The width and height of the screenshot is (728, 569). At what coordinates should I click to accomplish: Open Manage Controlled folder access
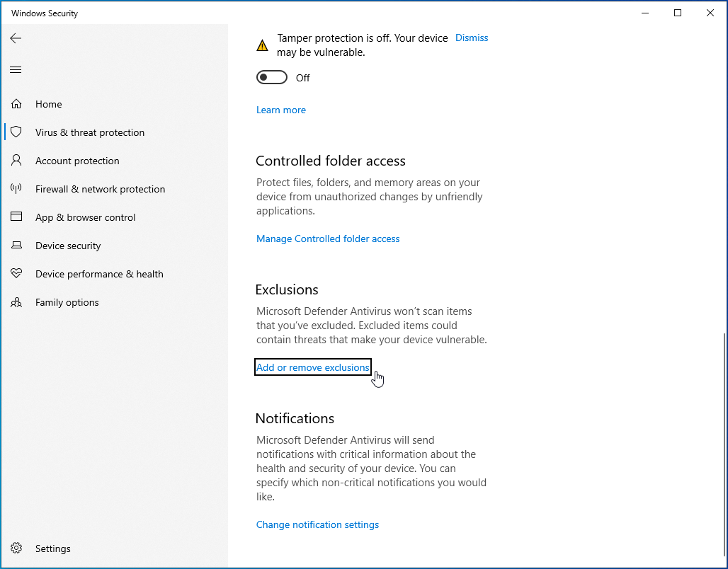328,238
